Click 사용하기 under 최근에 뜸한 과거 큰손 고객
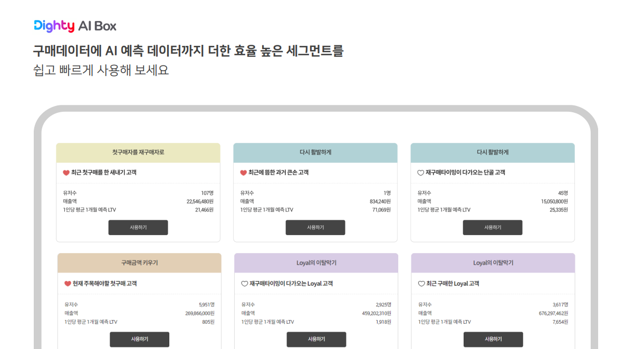Viewport: 644px width, 349px height. (315, 228)
